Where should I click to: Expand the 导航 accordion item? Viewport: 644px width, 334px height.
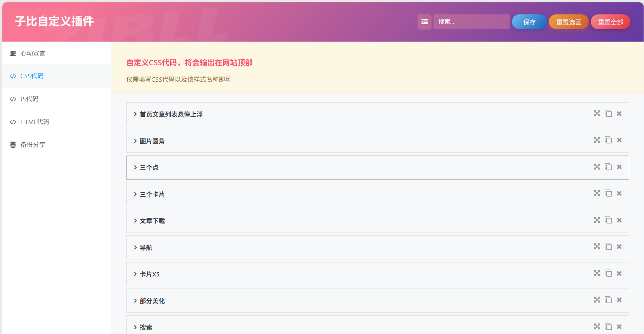[x=146, y=248]
